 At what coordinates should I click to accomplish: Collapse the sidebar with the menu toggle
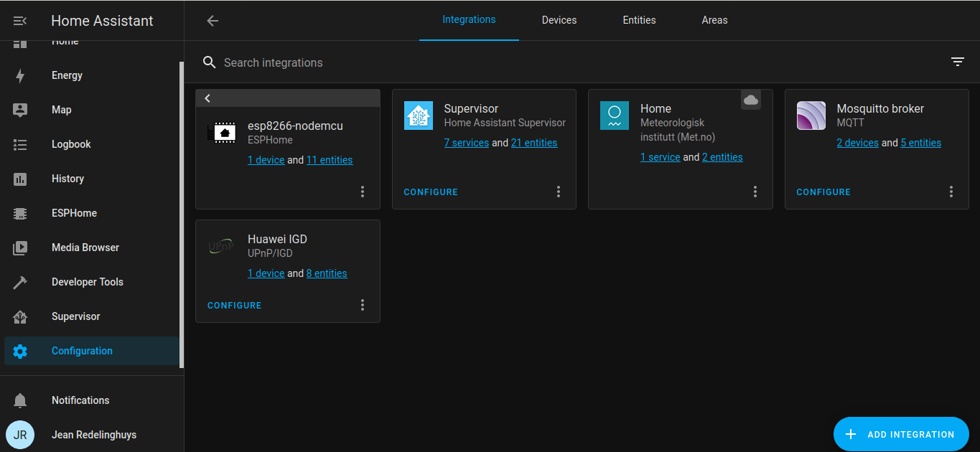point(20,21)
